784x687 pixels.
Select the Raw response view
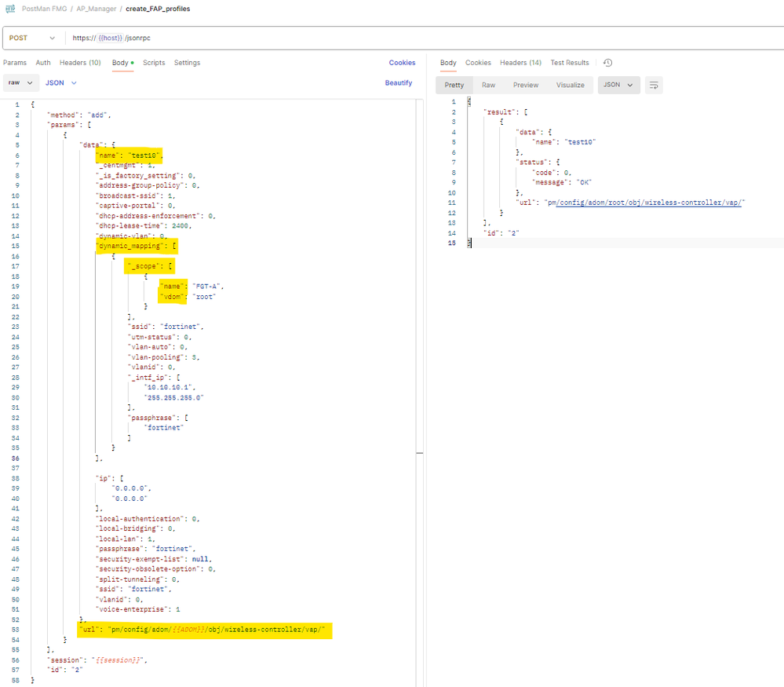488,85
